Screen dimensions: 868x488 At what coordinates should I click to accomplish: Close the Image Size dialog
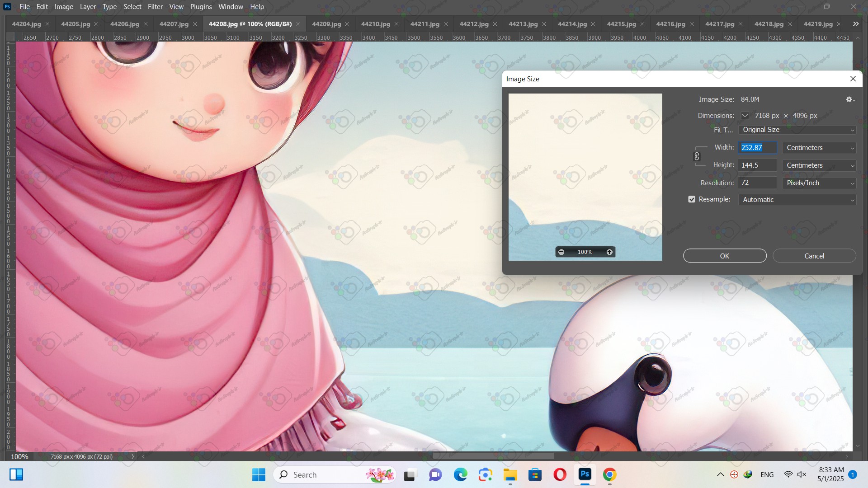853,79
